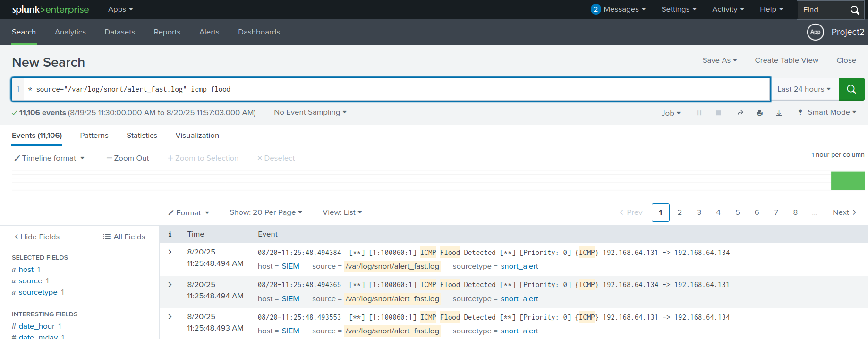This screenshot has width=868, height=339.
Task: Open Last 24 hours time picker
Action: [x=804, y=89]
